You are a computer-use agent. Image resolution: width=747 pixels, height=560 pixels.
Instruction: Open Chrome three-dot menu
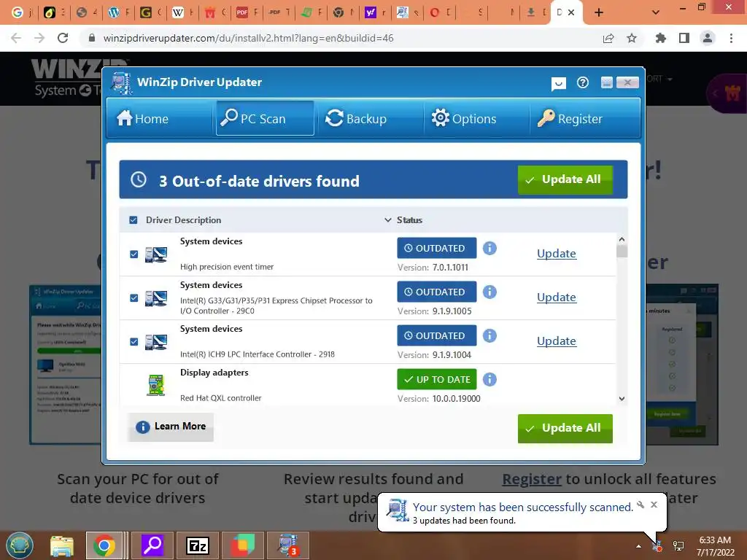pyautogui.click(x=731, y=38)
